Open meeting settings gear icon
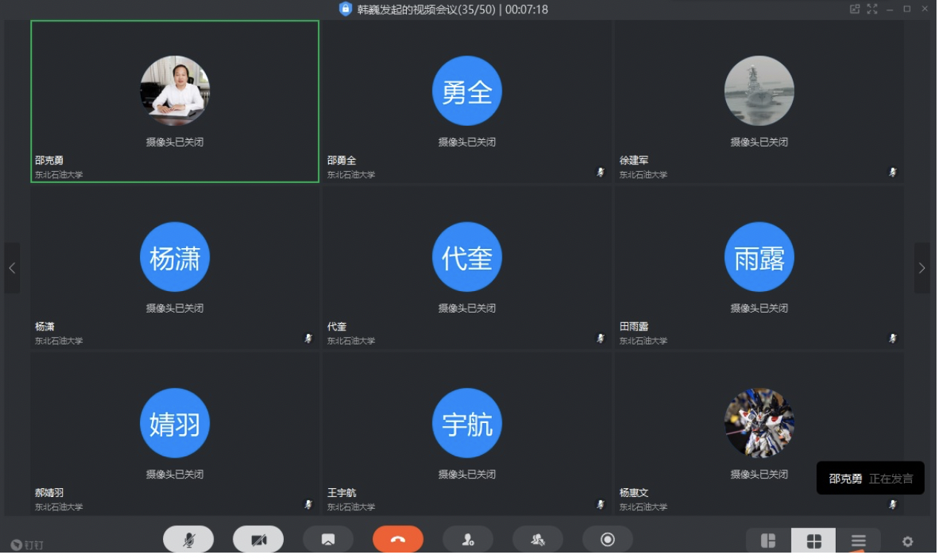This screenshot has height=560, width=938. pos(908,541)
